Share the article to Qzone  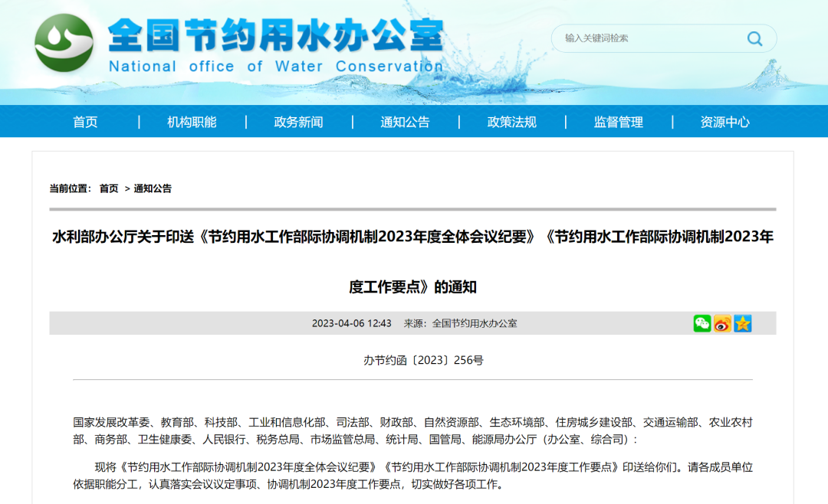pos(741,323)
